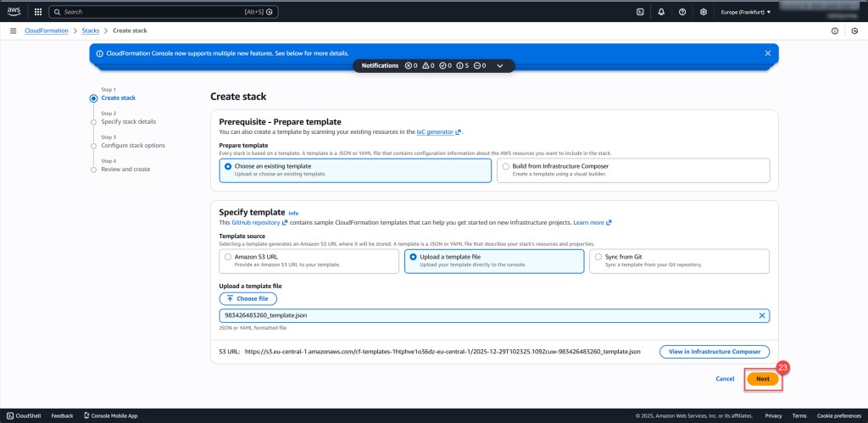Dismiss the blue info banner
The height and width of the screenshot is (423, 868).
(768, 53)
